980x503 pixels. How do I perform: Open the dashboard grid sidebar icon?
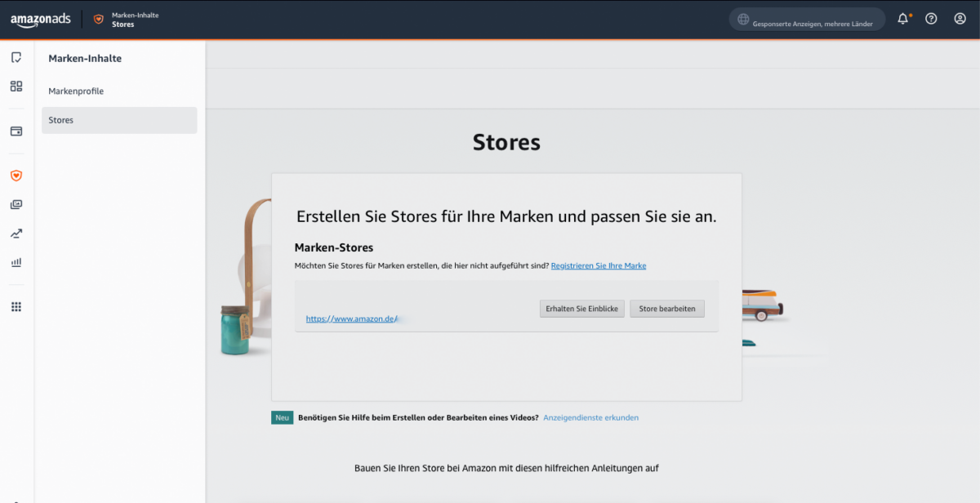[x=16, y=86]
